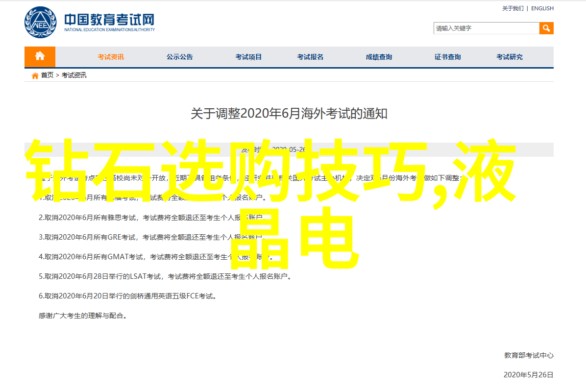Click the small house icon in breadcrumb
Image resolution: width=586 pixels, height=392 pixels.
(x=35, y=75)
